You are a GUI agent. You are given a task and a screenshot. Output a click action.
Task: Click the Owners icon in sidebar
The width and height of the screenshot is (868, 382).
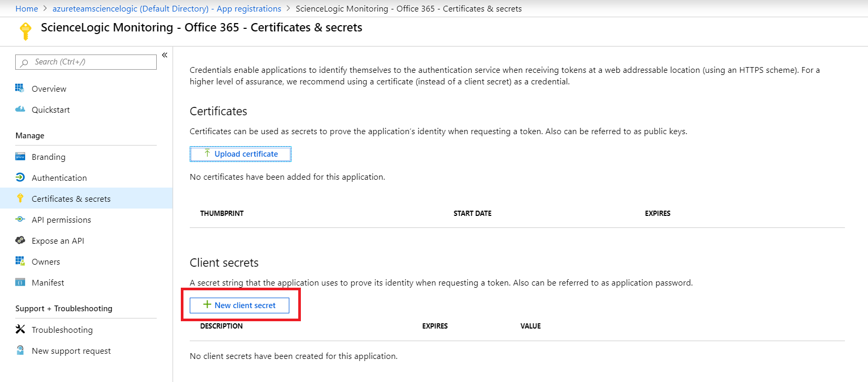[20, 261]
